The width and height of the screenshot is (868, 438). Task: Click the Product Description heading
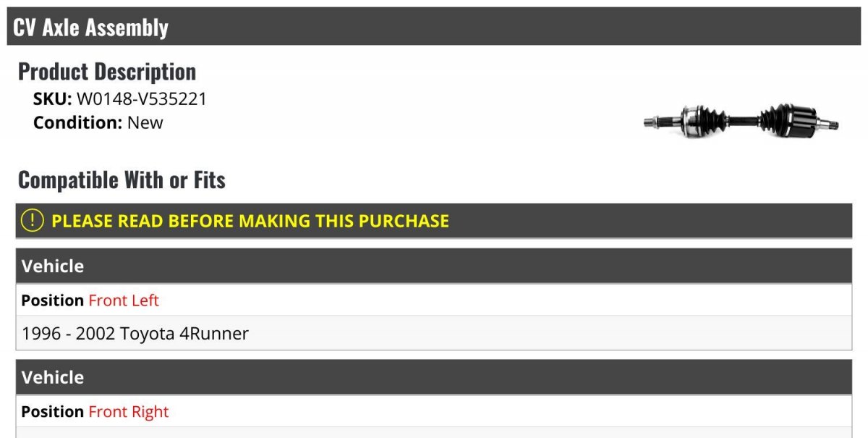tap(107, 71)
